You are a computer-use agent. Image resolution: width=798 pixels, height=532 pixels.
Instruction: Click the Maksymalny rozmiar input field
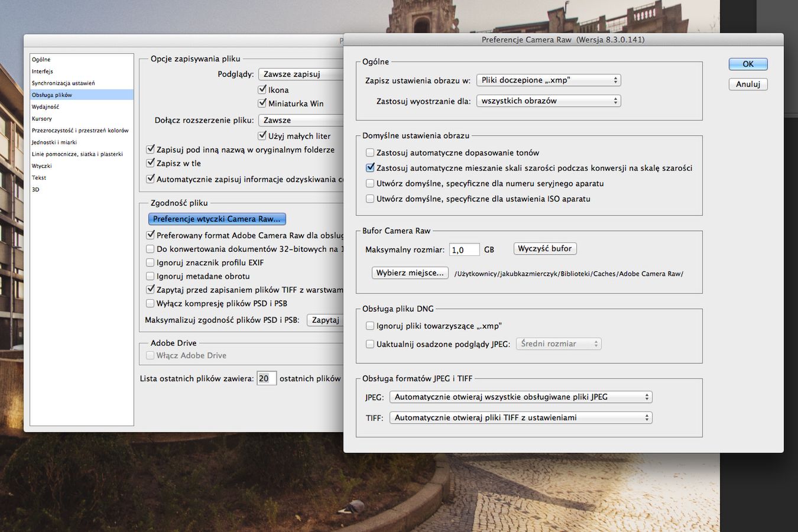tap(463, 250)
